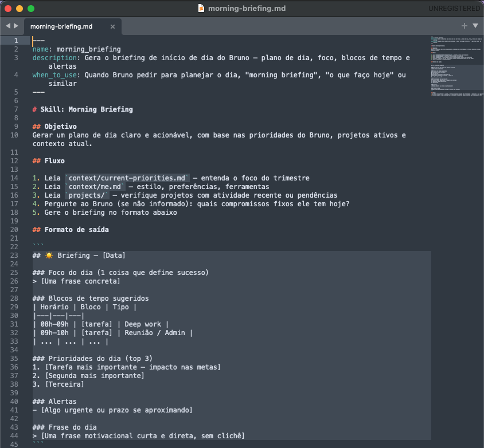Click the file icon in title bar
This screenshot has height=448, width=484.
pos(201,9)
